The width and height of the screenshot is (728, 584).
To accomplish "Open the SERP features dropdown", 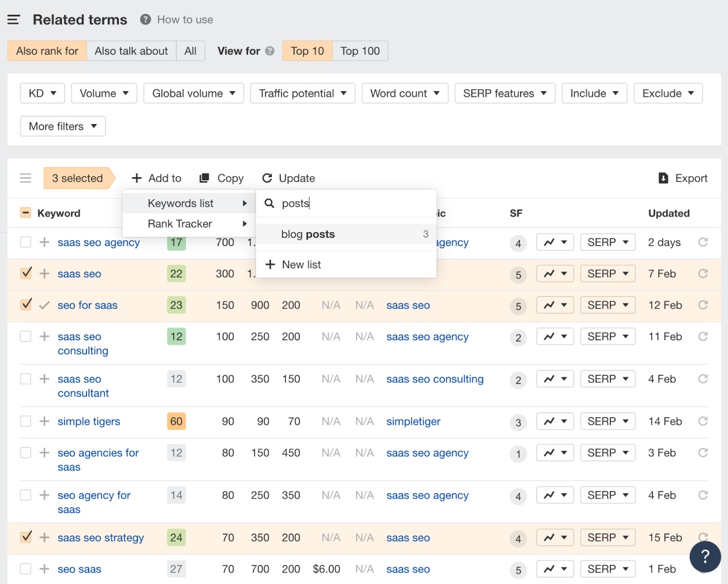I will (504, 93).
